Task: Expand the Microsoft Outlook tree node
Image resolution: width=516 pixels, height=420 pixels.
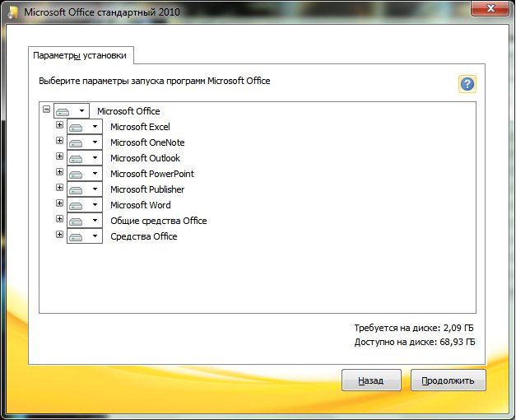Action: [59, 156]
